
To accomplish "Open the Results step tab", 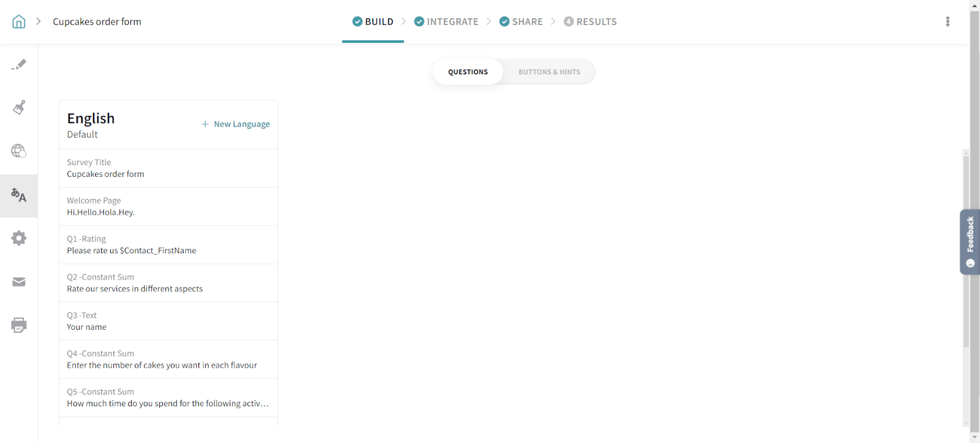I will click(590, 22).
